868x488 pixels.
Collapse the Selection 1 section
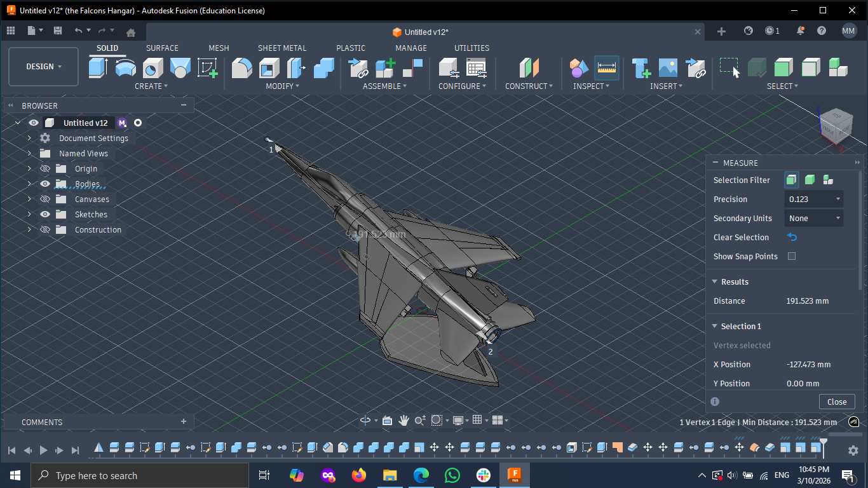715,326
